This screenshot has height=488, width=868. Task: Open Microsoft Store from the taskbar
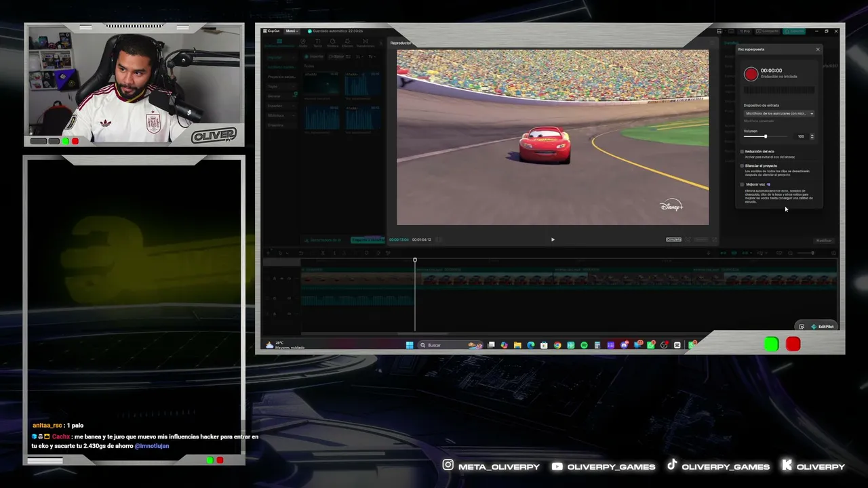point(544,345)
